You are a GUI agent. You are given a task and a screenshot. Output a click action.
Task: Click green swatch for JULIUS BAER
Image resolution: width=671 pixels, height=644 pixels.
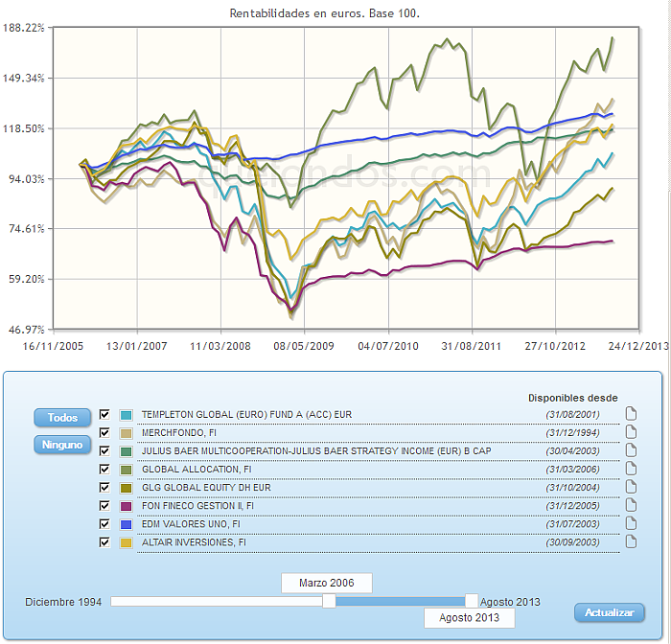click(126, 451)
